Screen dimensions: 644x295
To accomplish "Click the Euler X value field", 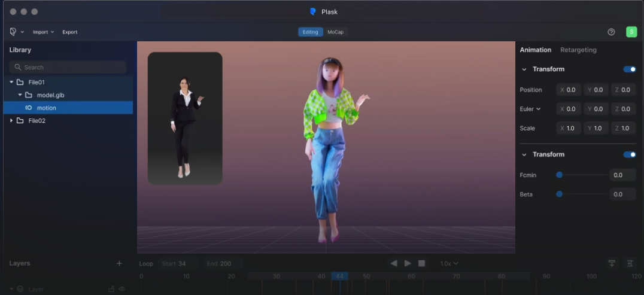I will (x=569, y=109).
